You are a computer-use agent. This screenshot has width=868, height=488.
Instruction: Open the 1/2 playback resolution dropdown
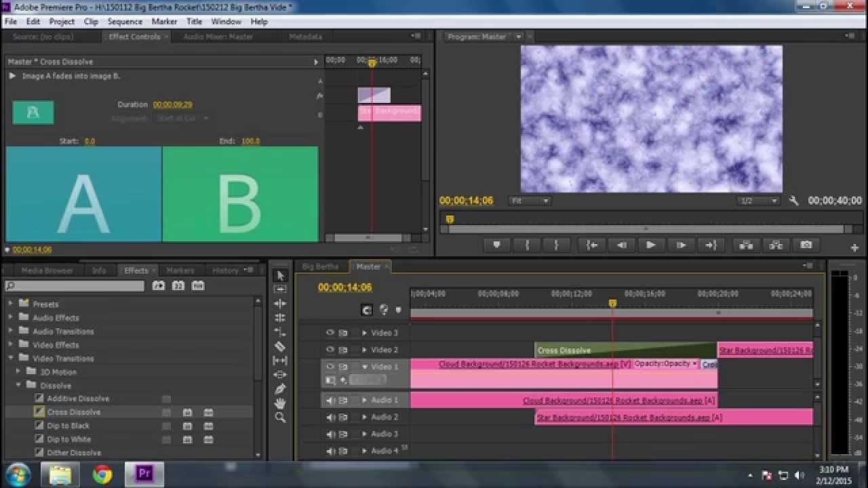[x=759, y=201]
